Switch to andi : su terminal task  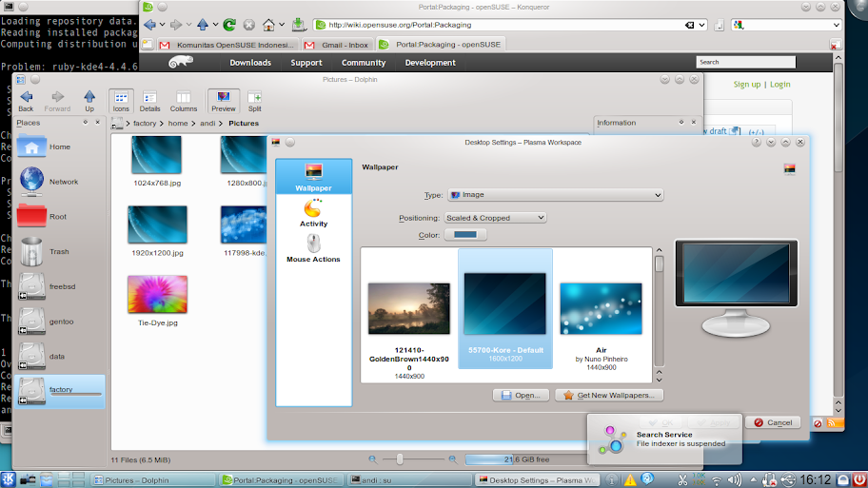tap(409, 480)
